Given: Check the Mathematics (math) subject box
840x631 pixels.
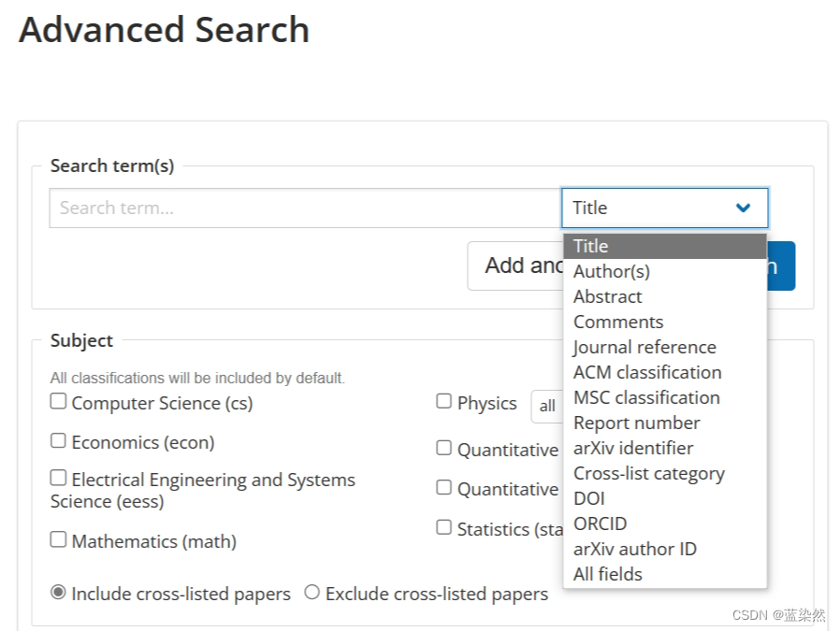Looking at the screenshot, I should tap(59, 540).
